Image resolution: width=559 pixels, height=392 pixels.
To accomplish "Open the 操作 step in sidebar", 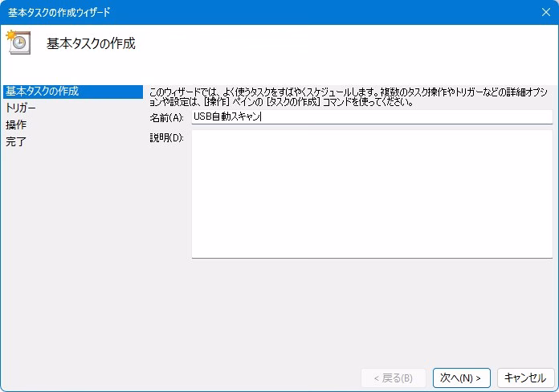I will coord(16,125).
